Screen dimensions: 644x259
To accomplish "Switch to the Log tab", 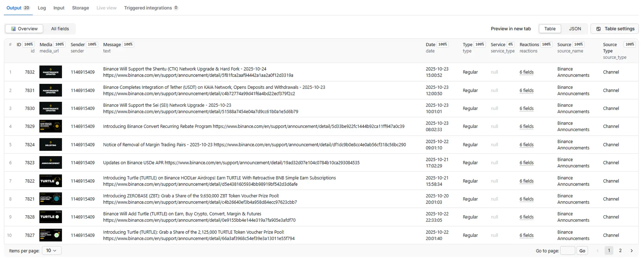I will coord(42,8).
